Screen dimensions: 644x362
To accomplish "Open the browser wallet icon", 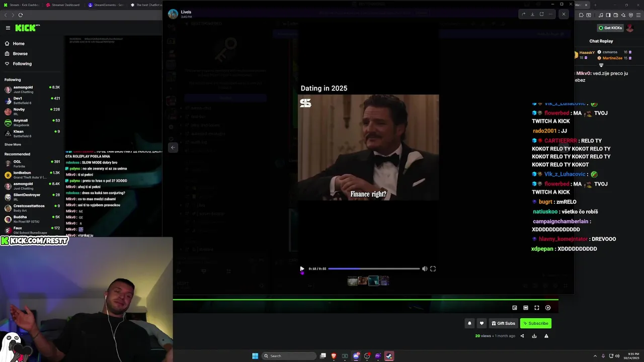I will click(616, 15).
